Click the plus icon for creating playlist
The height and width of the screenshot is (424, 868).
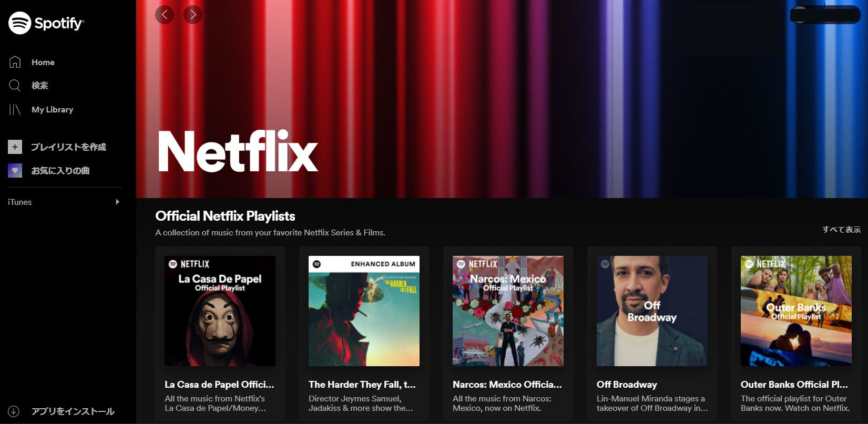pos(15,147)
